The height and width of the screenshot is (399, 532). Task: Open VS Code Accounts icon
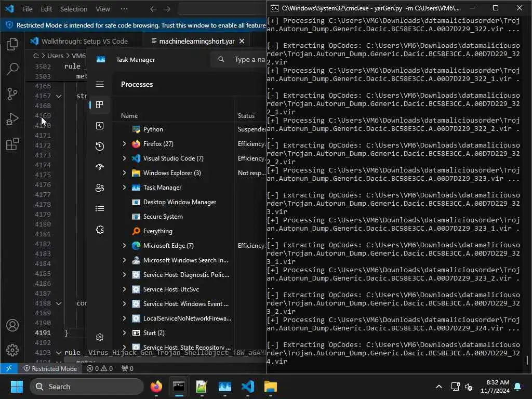12,325
